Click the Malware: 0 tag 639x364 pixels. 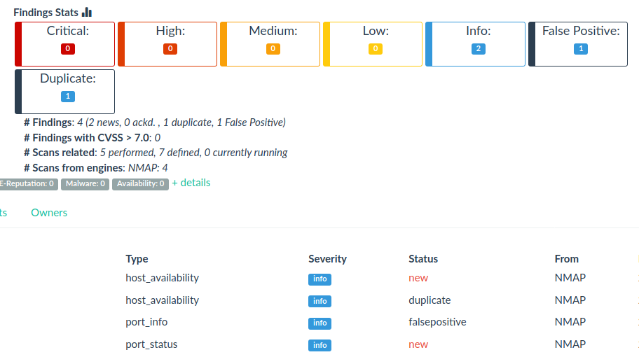[85, 184]
